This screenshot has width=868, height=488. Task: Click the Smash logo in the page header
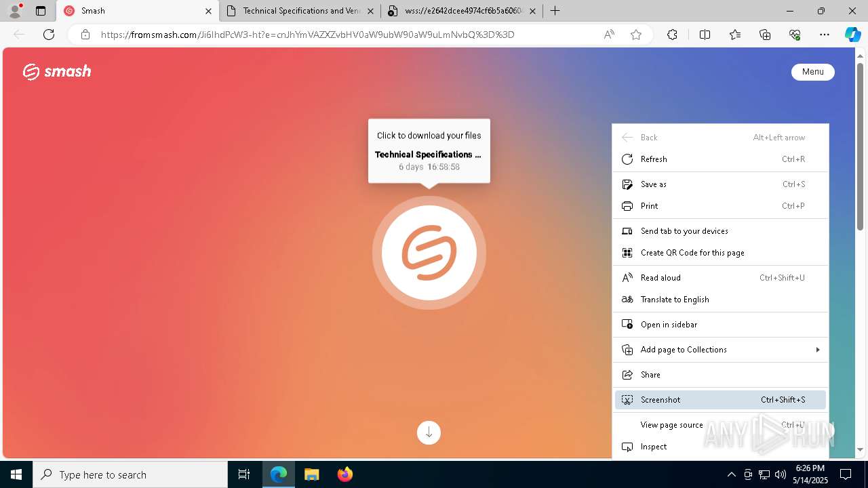(x=57, y=71)
